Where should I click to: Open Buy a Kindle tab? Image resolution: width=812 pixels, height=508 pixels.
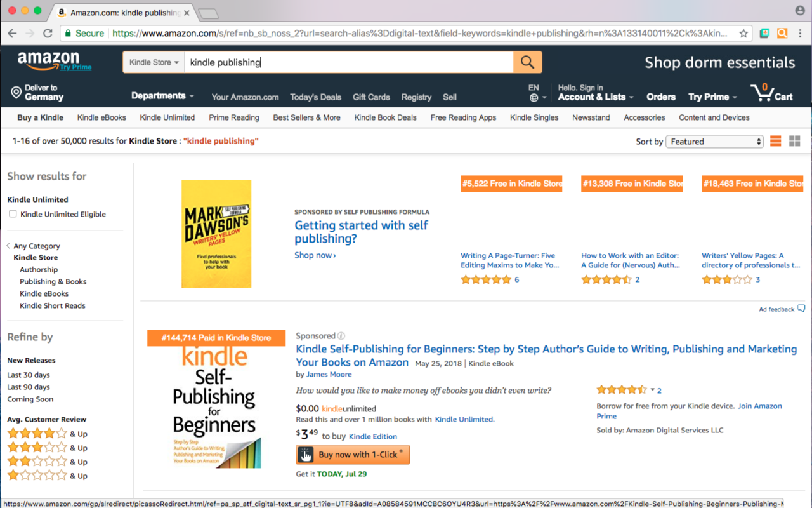(x=40, y=117)
